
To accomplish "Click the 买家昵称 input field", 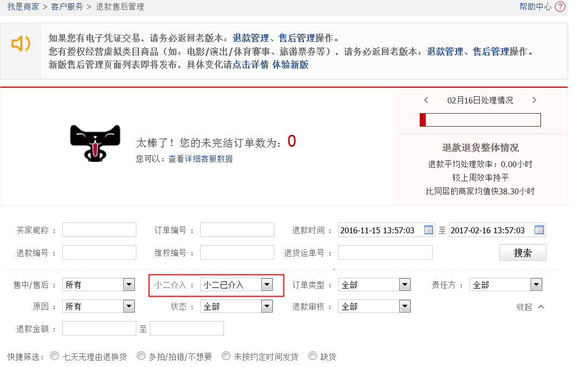I will click(99, 230).
